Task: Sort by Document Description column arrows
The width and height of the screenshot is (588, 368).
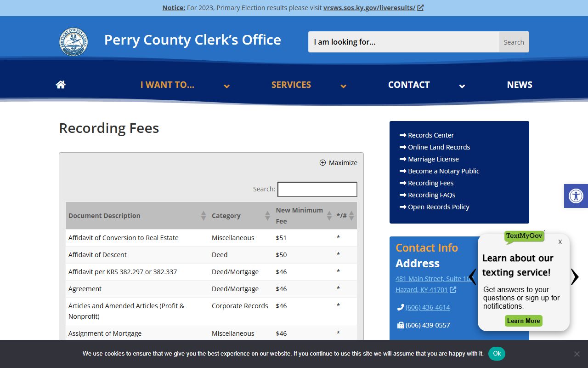Action: pyautogui.click(x=204, y=216)
